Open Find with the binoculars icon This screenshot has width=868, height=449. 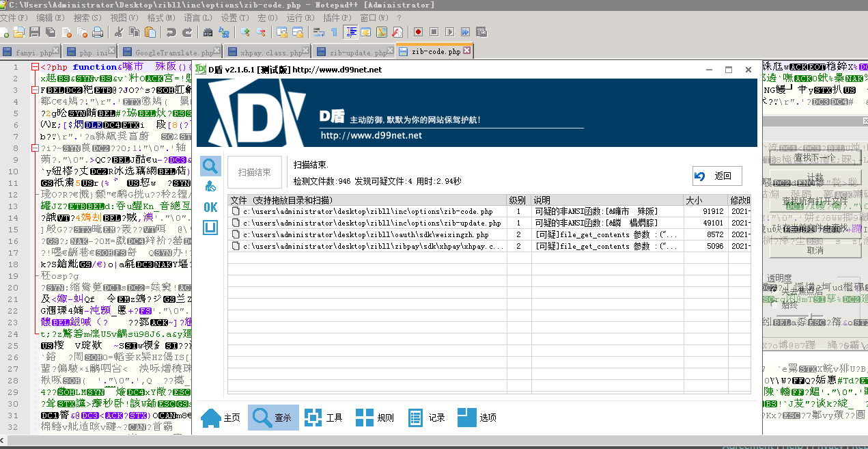(208, 32)
